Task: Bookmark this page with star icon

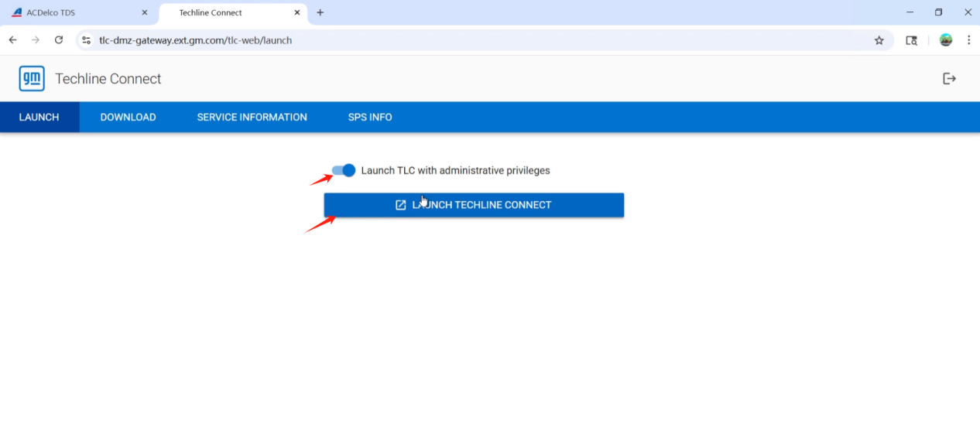Action: 879,40
